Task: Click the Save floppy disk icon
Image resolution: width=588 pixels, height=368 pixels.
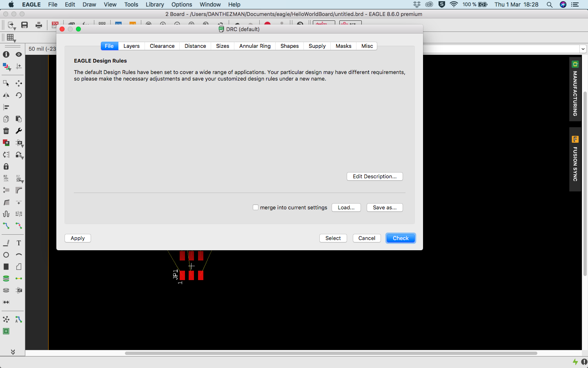Action: coord(24,25)
